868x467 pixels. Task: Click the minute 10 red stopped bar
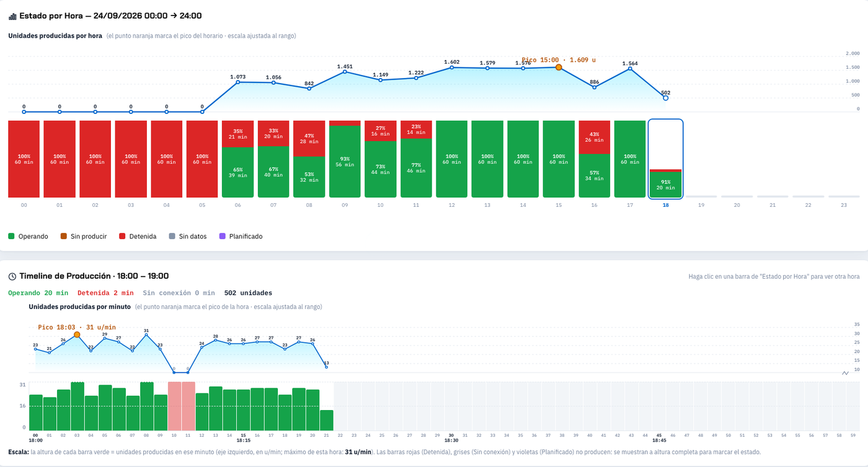(x=175, y=406)
